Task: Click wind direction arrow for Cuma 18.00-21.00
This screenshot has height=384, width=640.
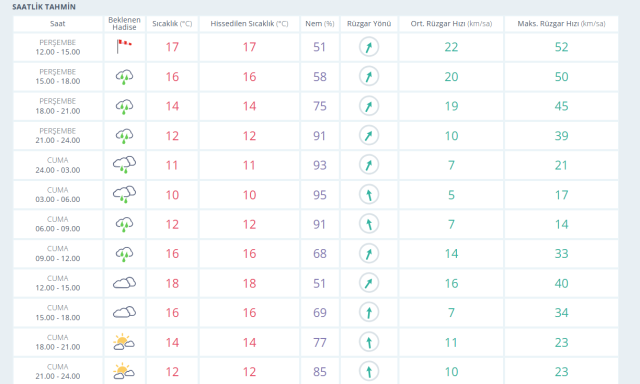Action: click(369, 342)
